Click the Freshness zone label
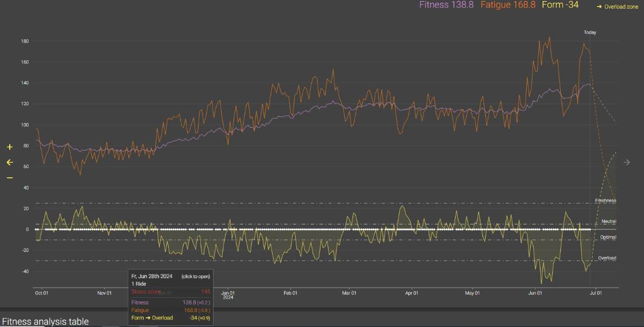This screenshot has height=327, width=644. 605,200
